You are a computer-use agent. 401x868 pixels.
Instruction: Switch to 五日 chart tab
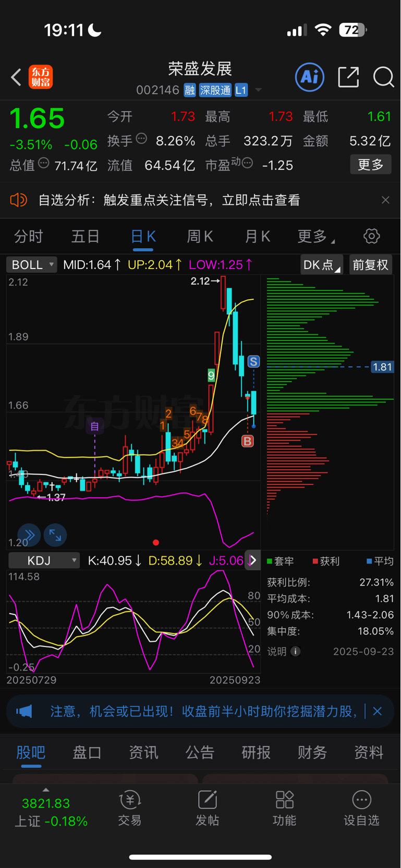pos(86,237)
